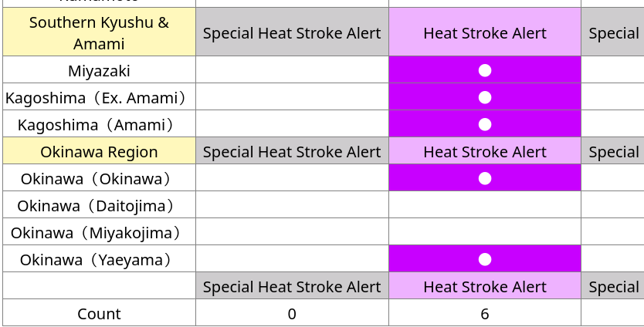The height and width of the screenshot is (327, 644).
Task: Click the Special Heat Stroke Alert count 0
Action: (x=292, y=314)
